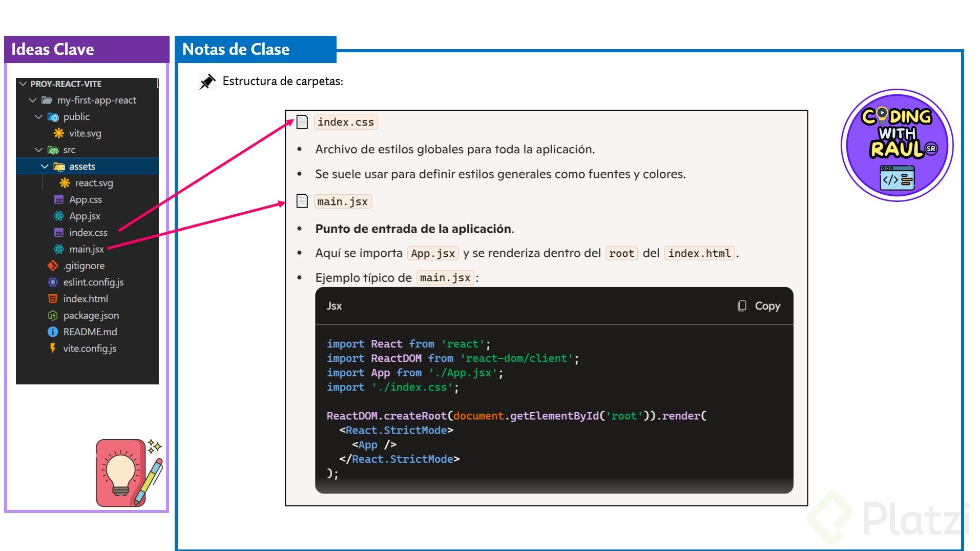
Task: Click the index.html HTML5 icon
Action: click(53, 299)
